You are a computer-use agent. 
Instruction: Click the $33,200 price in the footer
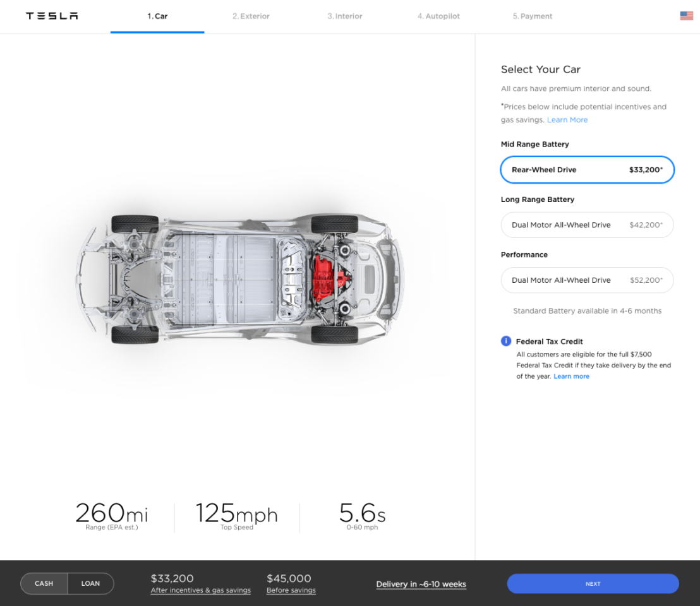point(172,578)
